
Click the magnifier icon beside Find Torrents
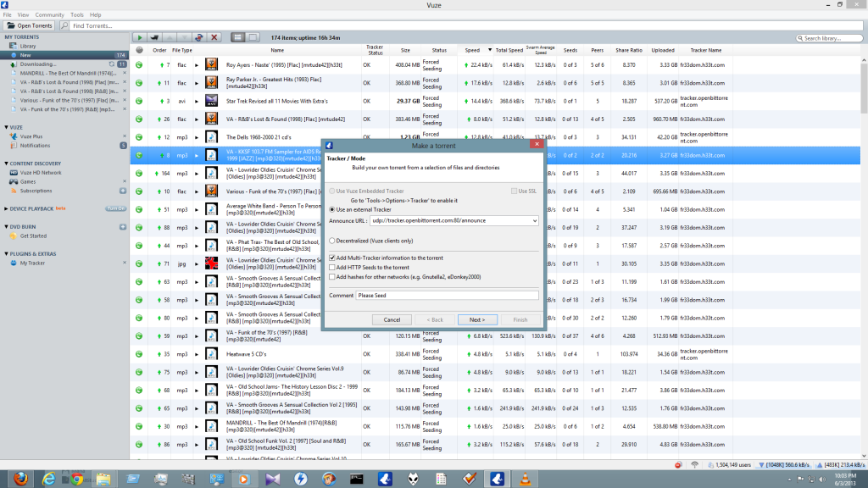[x=64, y=25]
